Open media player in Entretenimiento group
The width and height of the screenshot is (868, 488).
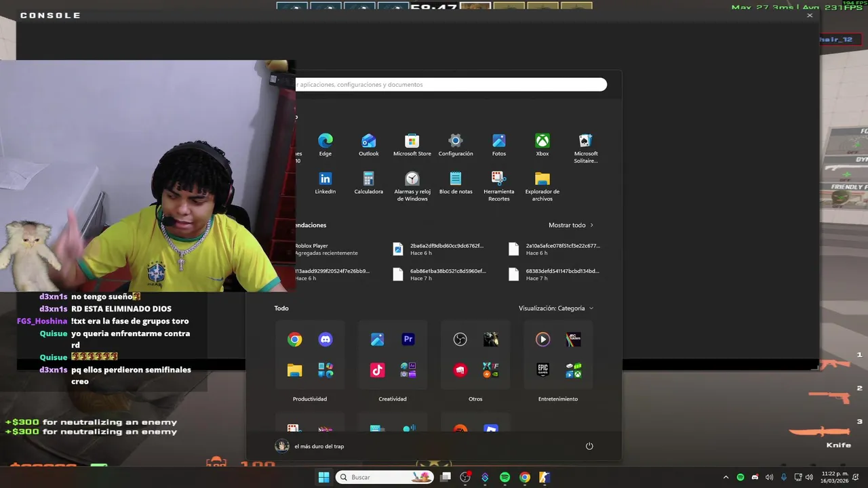coord(542,340)
